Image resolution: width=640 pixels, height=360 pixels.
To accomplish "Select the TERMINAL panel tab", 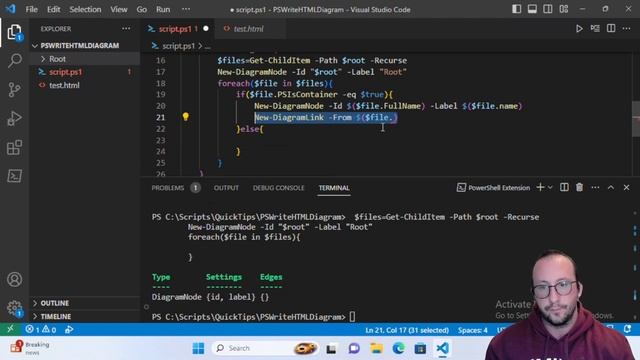I will tap(334, 188).
